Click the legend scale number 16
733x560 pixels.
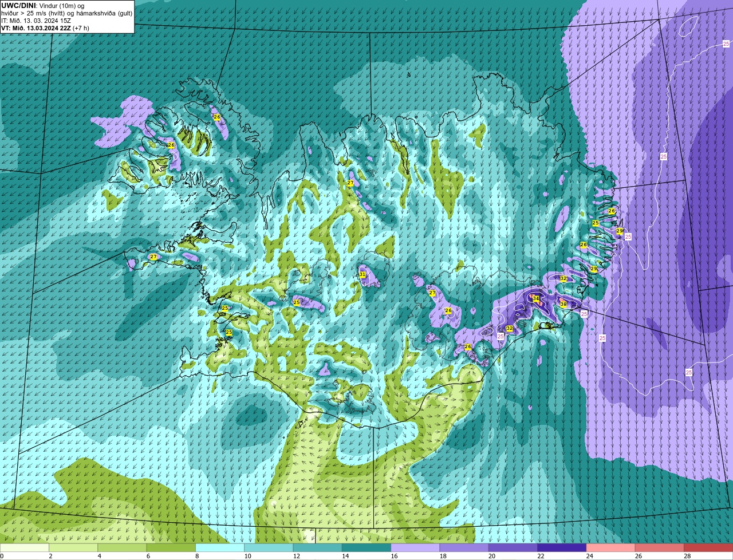393,556
